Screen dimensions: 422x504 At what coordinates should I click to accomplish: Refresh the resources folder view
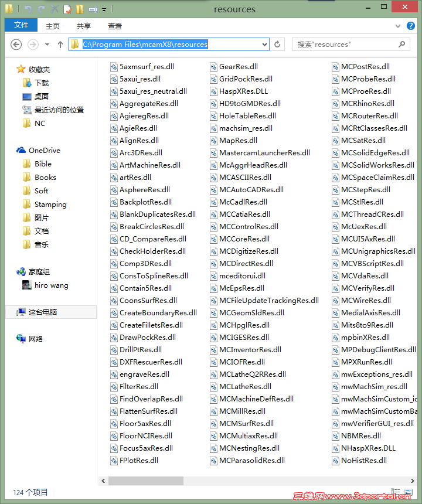point(277,45)
